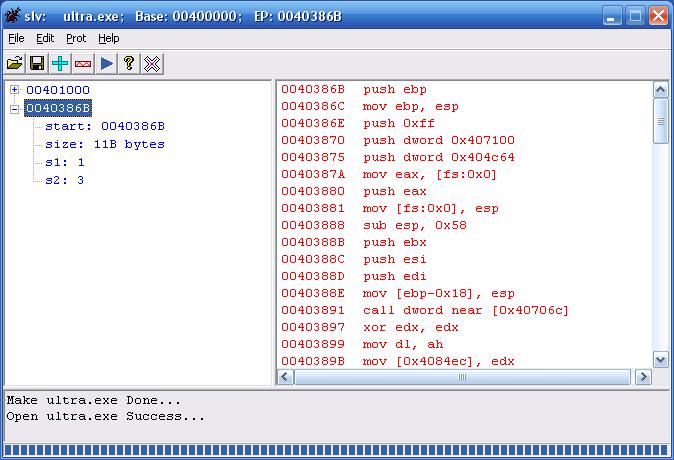The height and width of the screenshot is (460, 674).
Task: Click the scroll right arrow of disassembly
Action: click(x=643, y=377)
